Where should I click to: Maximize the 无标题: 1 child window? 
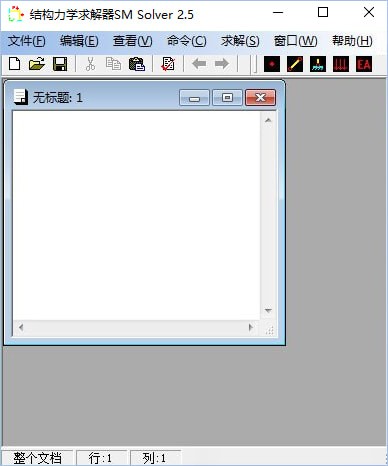click(x=227, y=97)
